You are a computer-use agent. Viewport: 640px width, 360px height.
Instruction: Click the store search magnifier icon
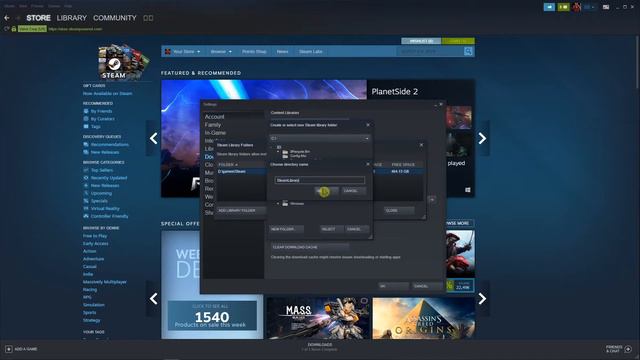point(468,51)
